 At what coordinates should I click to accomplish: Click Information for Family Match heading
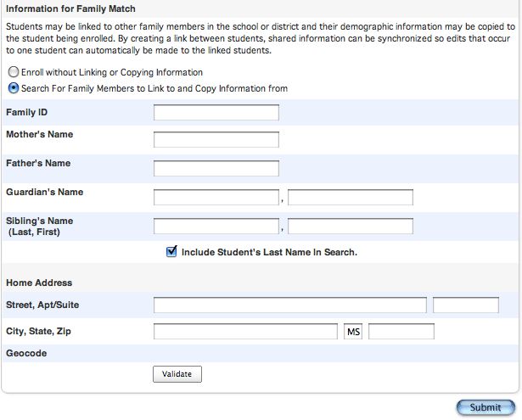coord(70,8)
